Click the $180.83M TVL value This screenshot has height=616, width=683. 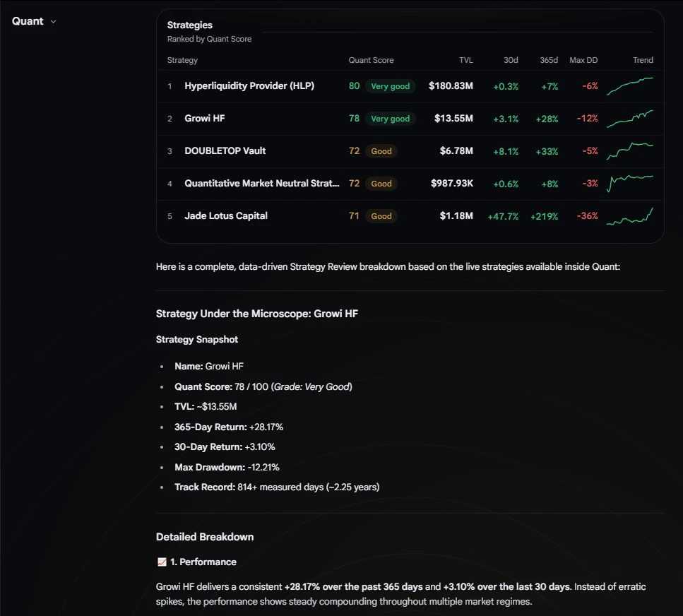click(x=451, y=85)
